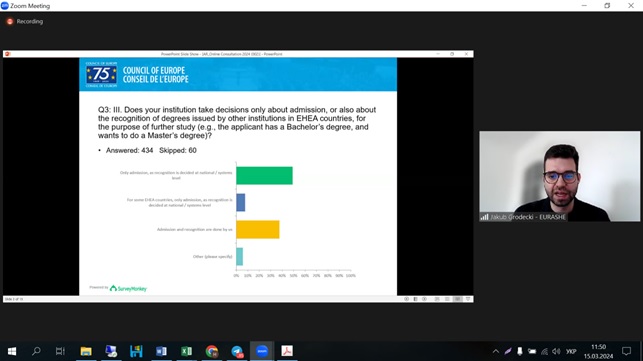Click the green bar in the chart
The width and height of the screenshot is (643, 361).
tap(264, 176)
